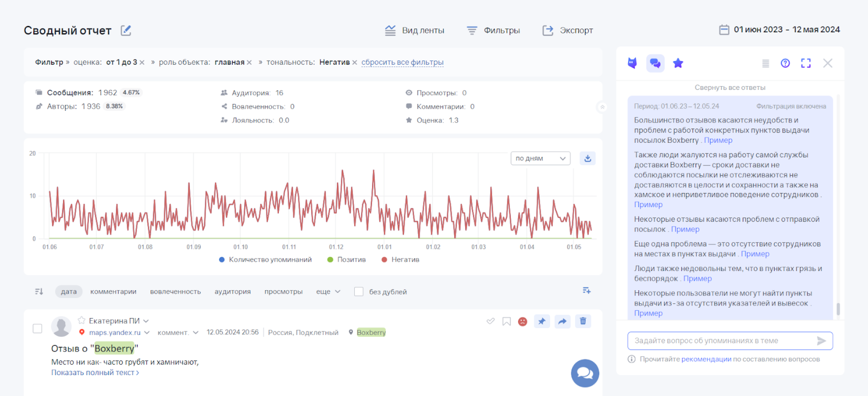Open the по дням grouping dropdown
This screenshot has width=868, height=396.
click(x=540, y=158)
